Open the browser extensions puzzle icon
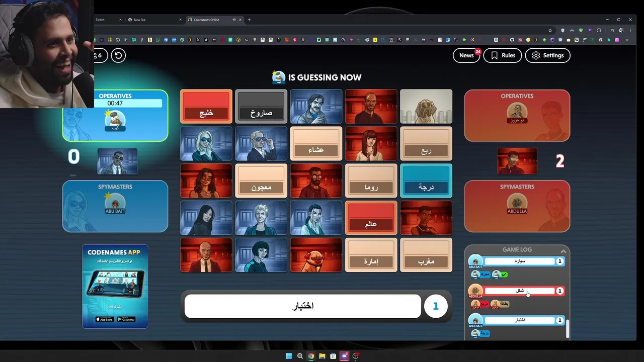The height and width of the screenshot is (362, 644). [599, 30]
